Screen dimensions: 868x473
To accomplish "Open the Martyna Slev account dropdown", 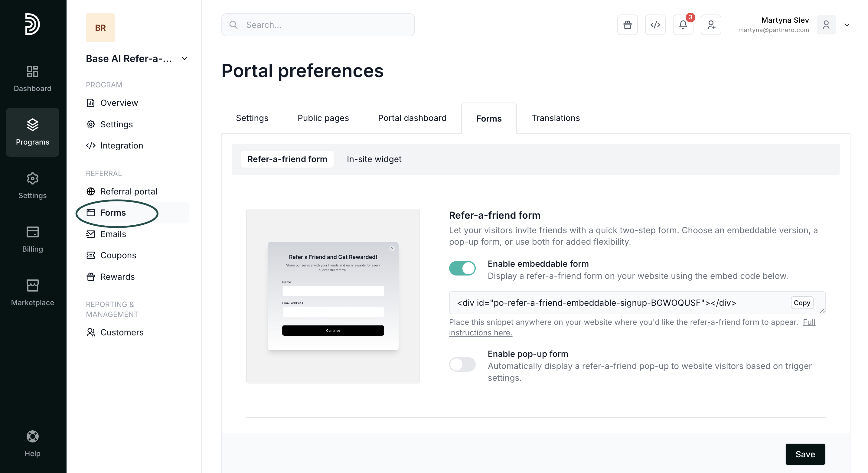I will click(x=847, y=24).
